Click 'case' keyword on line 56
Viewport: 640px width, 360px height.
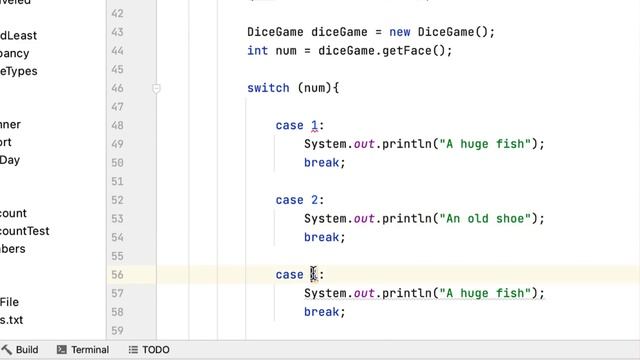pos(289,275)
